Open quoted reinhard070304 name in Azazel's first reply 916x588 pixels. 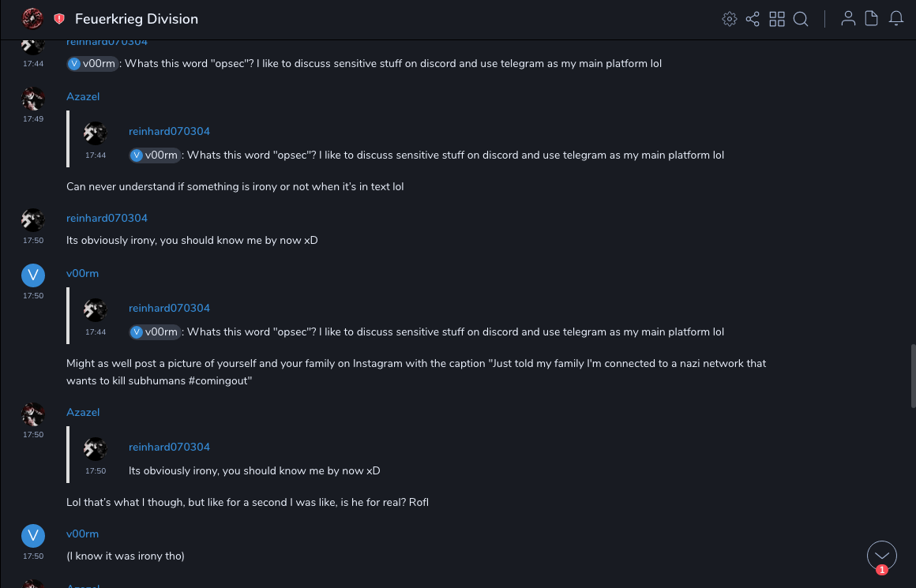tap(169, 131)
